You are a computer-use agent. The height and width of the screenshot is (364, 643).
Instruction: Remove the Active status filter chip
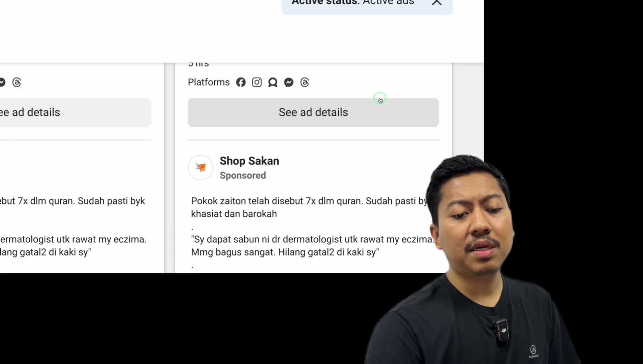[x=437, y=3]
